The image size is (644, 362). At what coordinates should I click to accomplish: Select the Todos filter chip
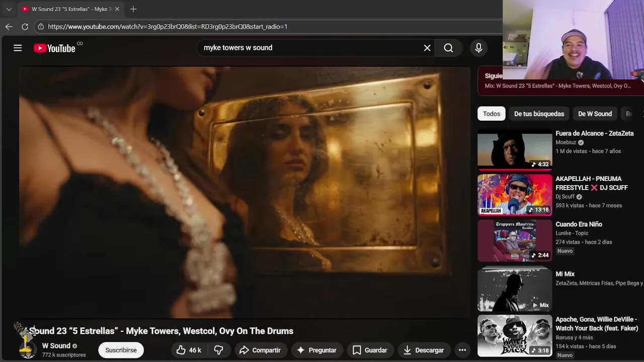(492, 114)
